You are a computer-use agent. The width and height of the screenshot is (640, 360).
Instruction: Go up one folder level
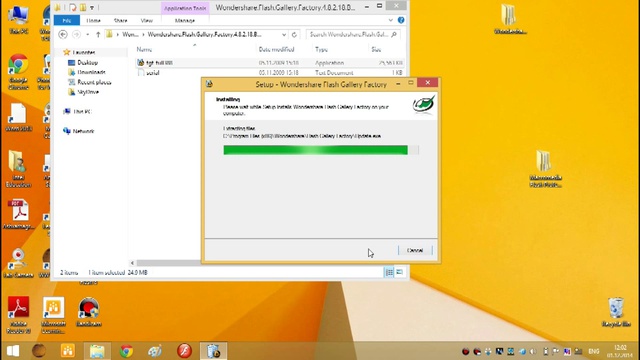click(x=98, y=35)
